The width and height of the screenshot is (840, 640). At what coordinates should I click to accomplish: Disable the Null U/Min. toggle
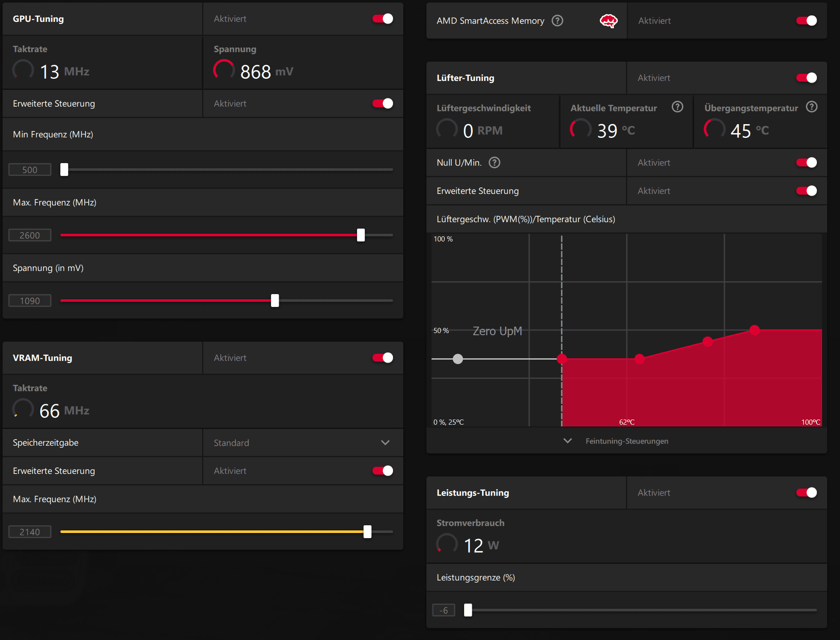807,163
